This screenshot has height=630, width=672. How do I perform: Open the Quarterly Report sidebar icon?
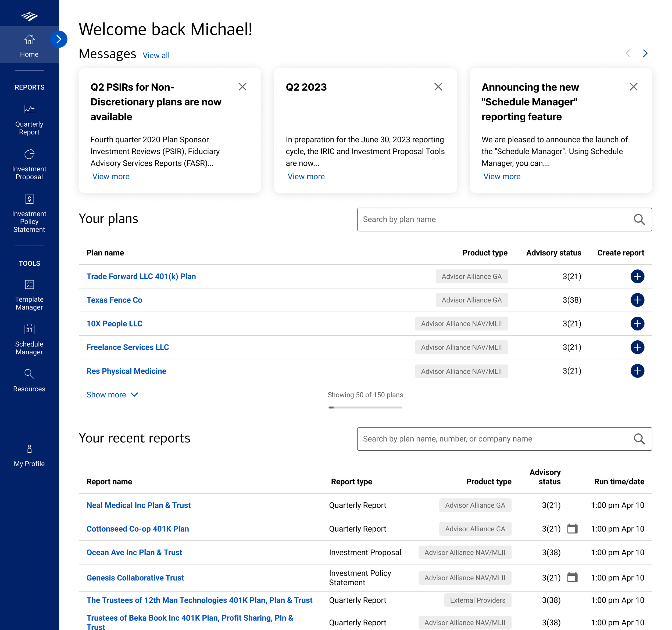(29, 109)
